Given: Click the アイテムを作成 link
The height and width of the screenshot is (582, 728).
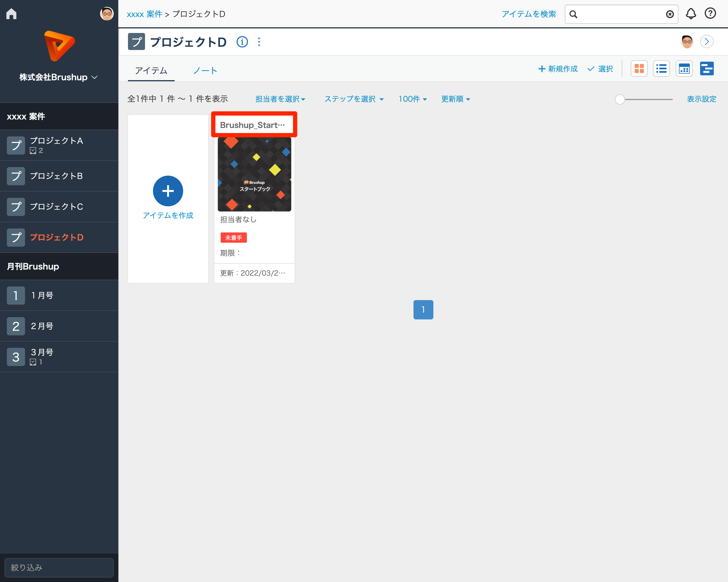Looking at the screenshot, I should point(168,215).
